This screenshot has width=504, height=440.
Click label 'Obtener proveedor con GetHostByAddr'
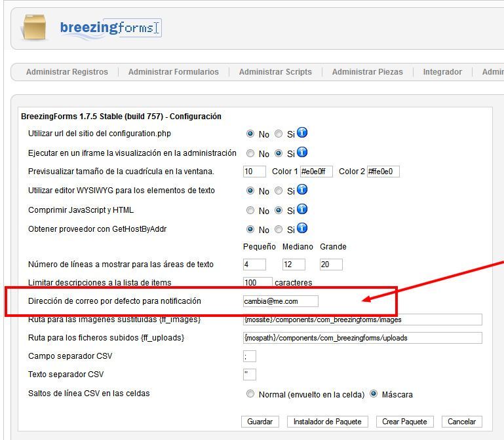[x=98, y=229]
